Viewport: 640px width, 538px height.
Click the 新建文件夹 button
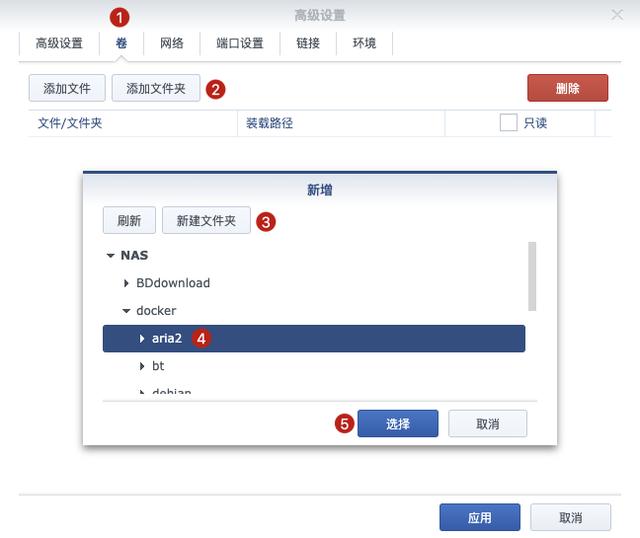point(206,220)
